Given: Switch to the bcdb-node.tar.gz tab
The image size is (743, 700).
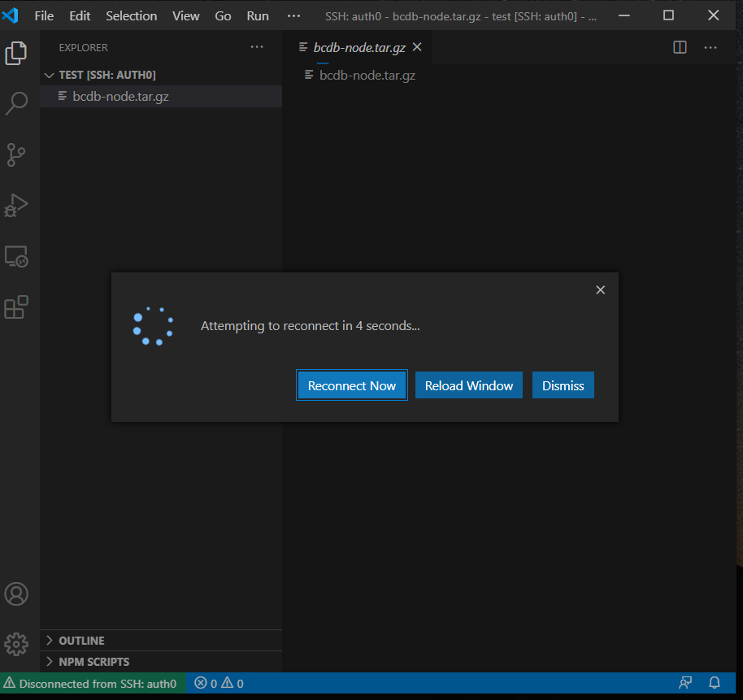Looking at the screenshot, I should (358, 47).
